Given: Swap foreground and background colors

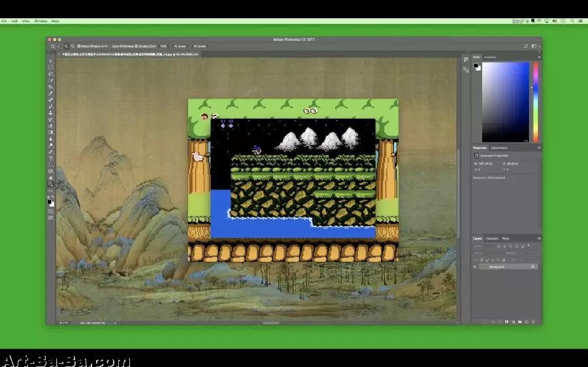Looking at the screenshot, I should pos(53,197).
